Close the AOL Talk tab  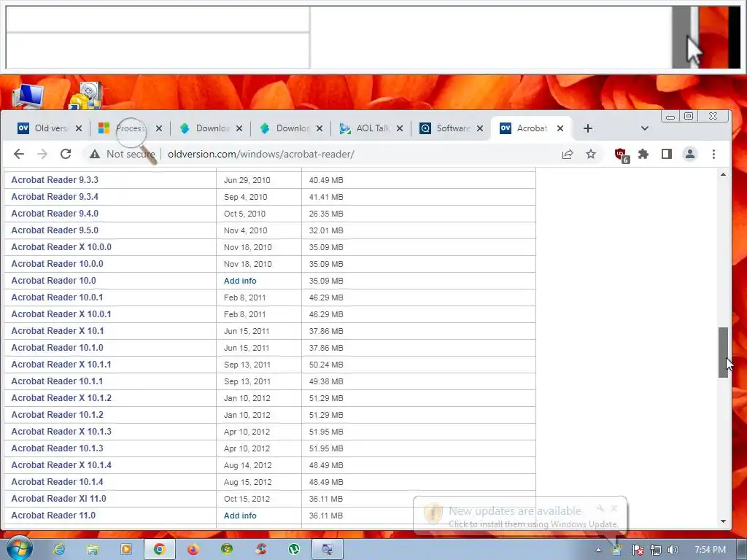pyautogui.click(x=400, y=128)
